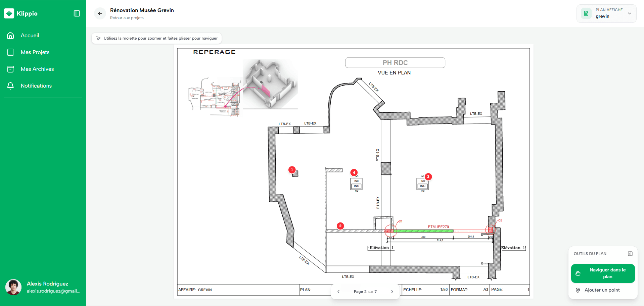Collapse the Outils du plan panel

tap(630, 254)
